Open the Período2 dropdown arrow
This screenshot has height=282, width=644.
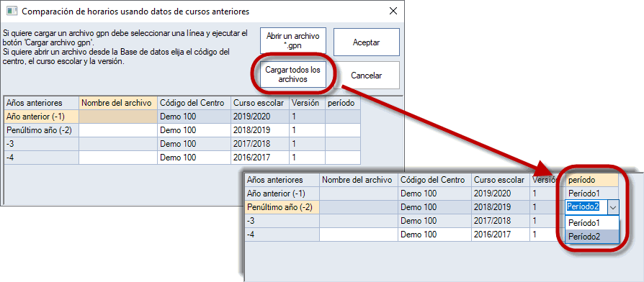pyautogui.click(x=613, y=207)
